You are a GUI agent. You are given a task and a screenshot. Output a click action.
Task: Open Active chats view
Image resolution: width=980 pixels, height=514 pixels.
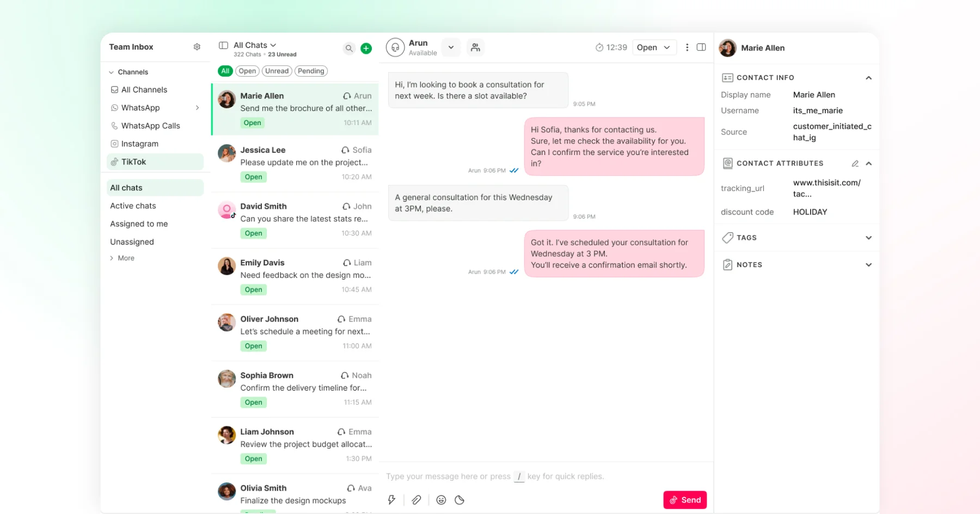[155, 206]
